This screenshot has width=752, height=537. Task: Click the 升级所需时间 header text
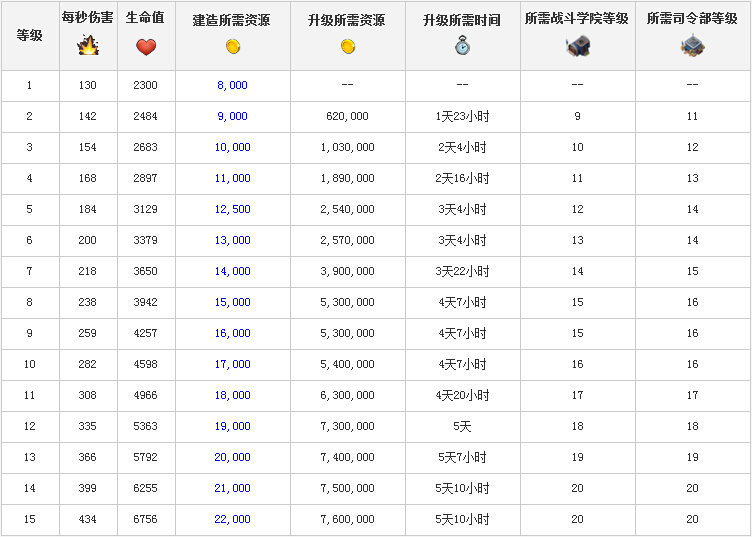pyautogui.click(x=462, y=20)
